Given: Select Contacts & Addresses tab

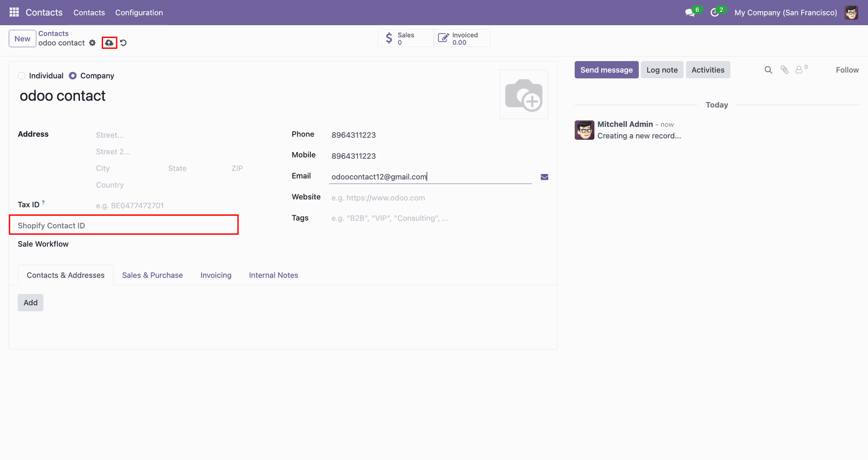Looking at the screenshot, I should tap(66, 275).
